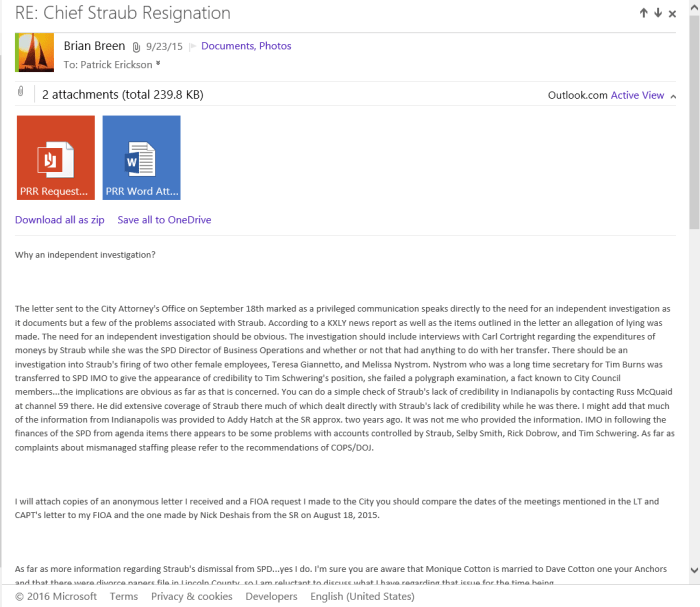
Task: Collapse the Active View attachments section
Action: click(673, 96)
